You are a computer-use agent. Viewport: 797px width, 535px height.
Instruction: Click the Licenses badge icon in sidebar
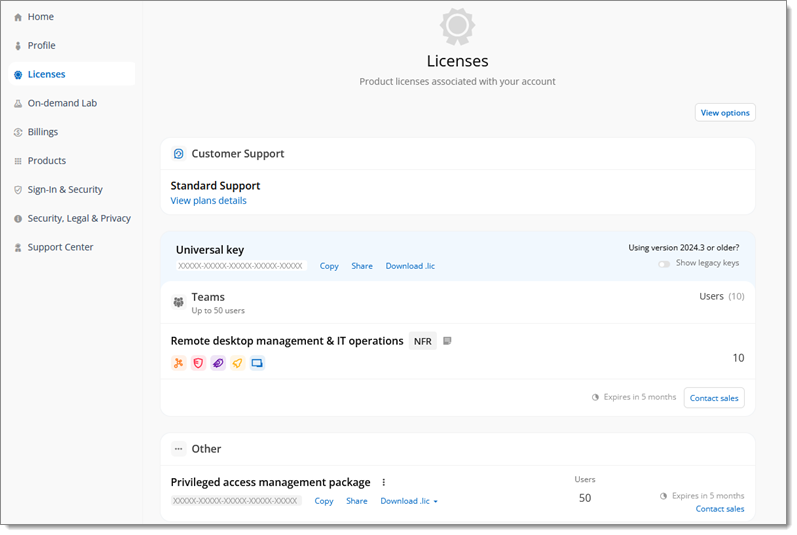18,75
